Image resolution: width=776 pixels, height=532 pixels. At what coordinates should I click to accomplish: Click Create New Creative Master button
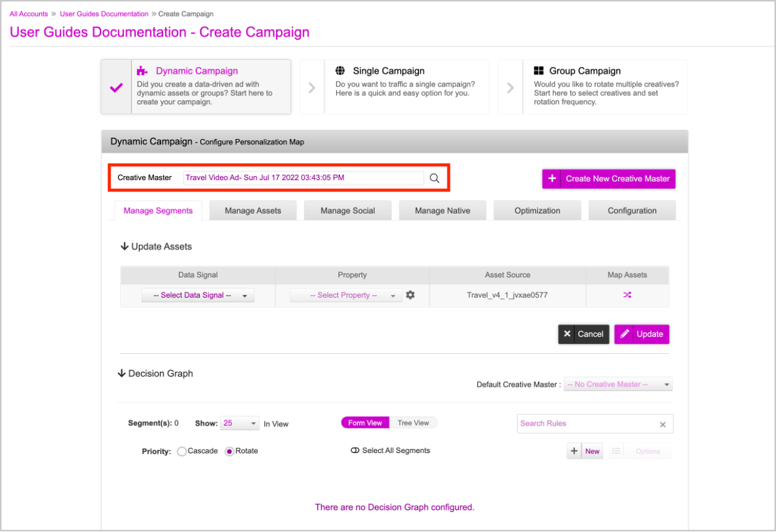click(x=609, y=179)
